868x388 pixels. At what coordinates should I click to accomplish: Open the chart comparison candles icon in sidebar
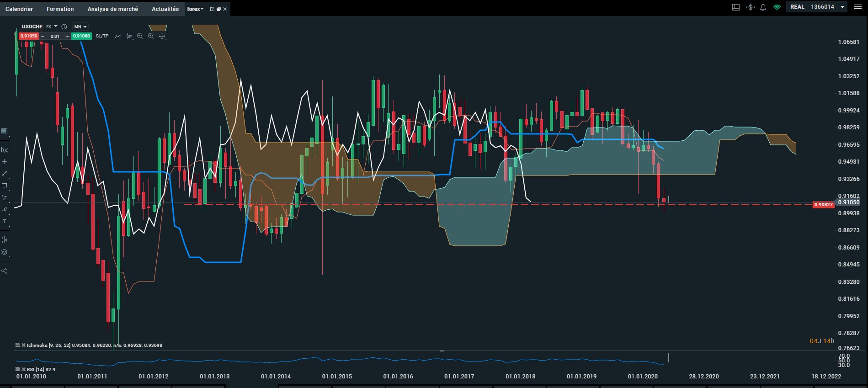point(5,239)
